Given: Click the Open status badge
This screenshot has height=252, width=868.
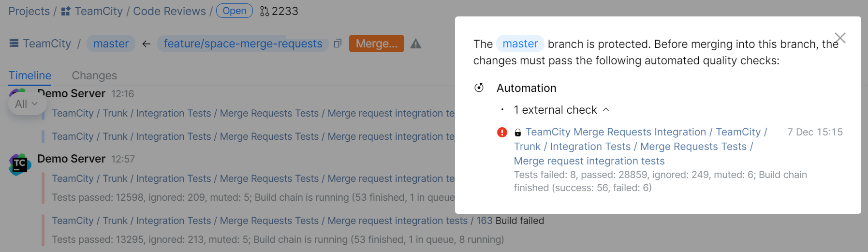Looking at the screenshot, I should [234, 11].
